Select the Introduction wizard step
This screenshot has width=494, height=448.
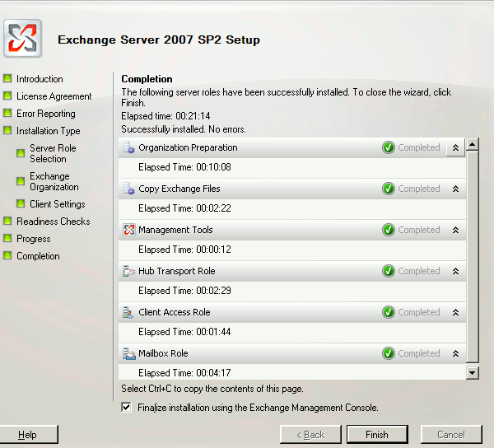40,79
